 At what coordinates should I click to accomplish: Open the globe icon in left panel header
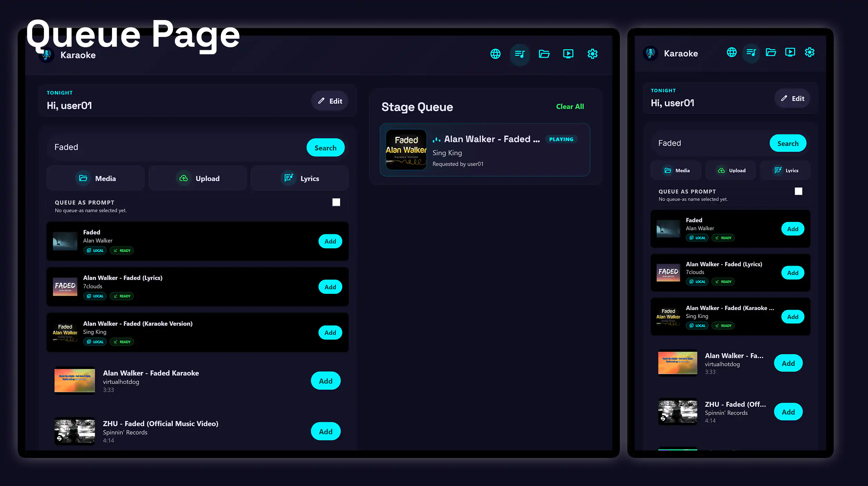[496, 54]
